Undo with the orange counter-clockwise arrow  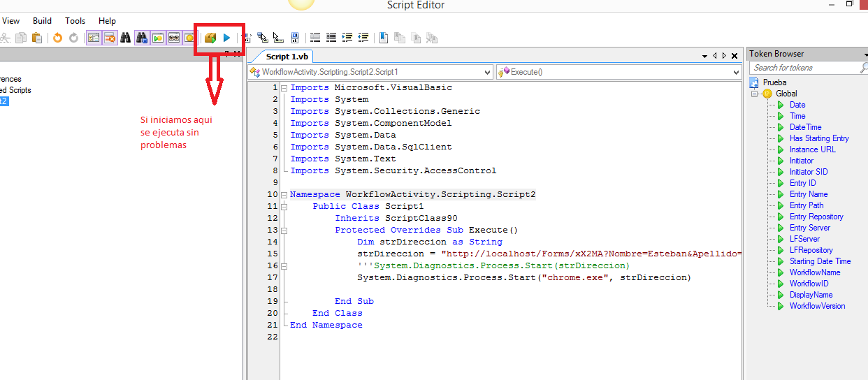click(x=57, y=38)
